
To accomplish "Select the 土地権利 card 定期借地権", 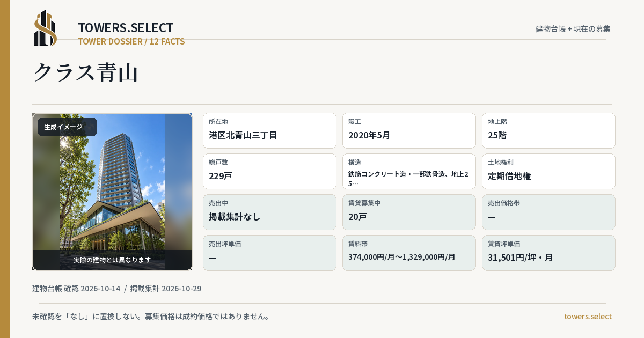I will pos(548,171).
